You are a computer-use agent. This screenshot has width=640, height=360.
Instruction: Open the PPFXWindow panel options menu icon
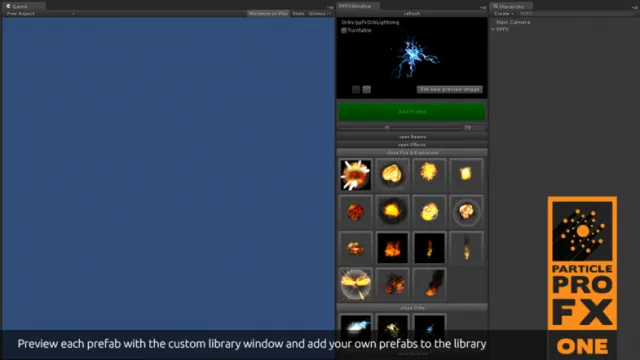483,7
